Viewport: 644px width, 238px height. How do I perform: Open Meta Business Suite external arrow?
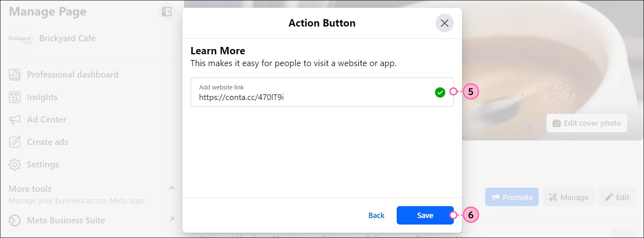(171, 220)
